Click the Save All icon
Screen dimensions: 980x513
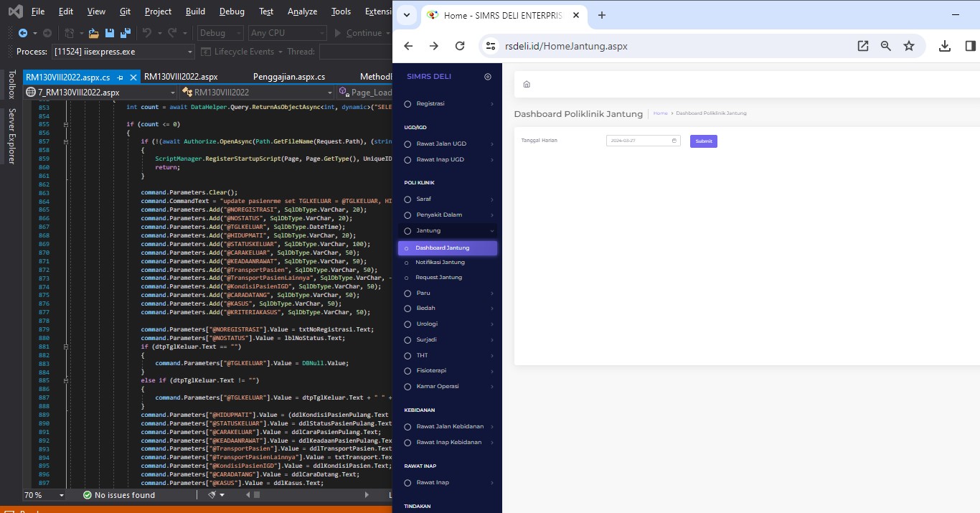(126, 33)
